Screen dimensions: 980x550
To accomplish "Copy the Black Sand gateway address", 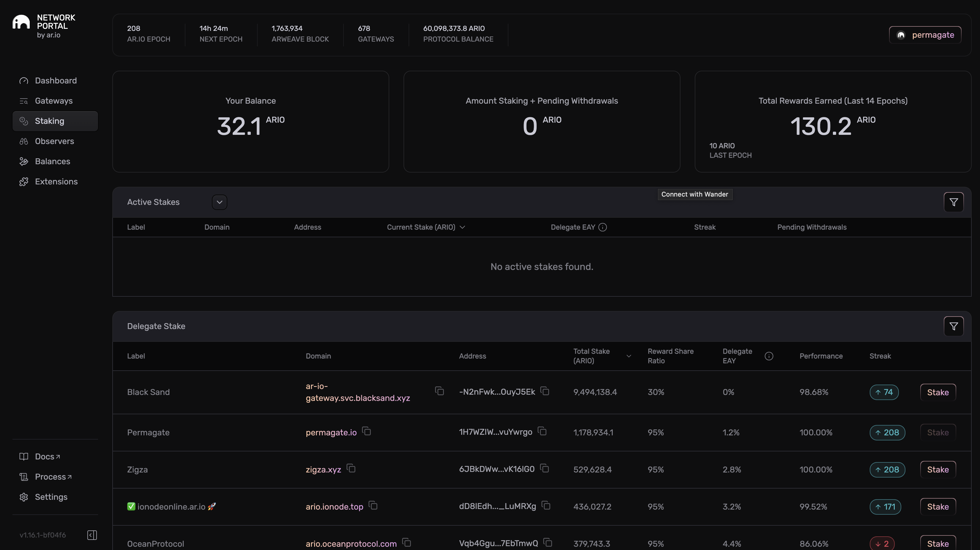I will (545, 391).
